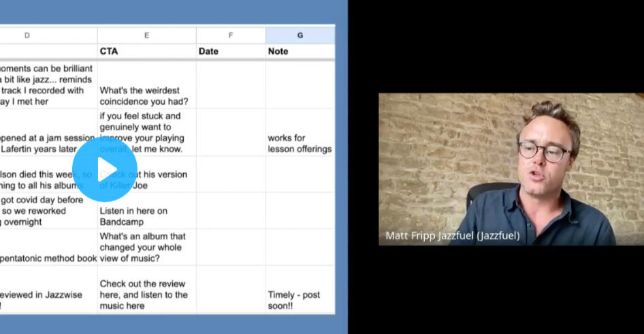Click the Date header cell
This screenshot has height=334, width=644.
(231, 51)
